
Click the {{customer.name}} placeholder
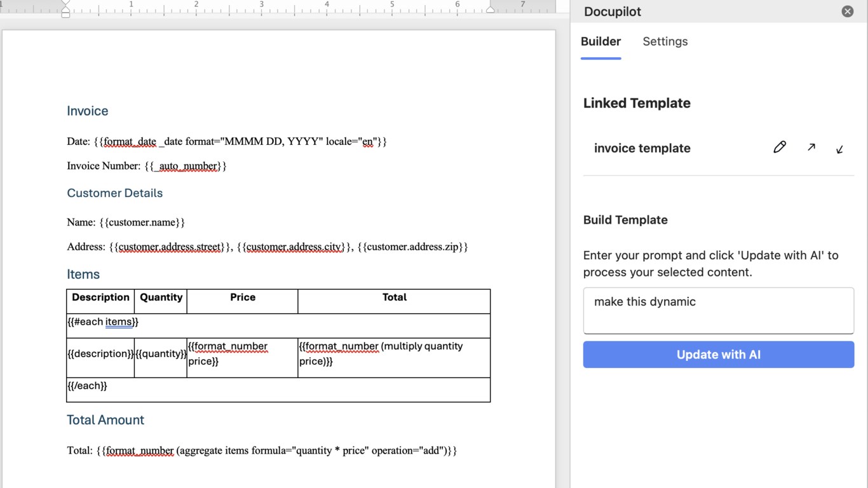click(x=142, y=222)
